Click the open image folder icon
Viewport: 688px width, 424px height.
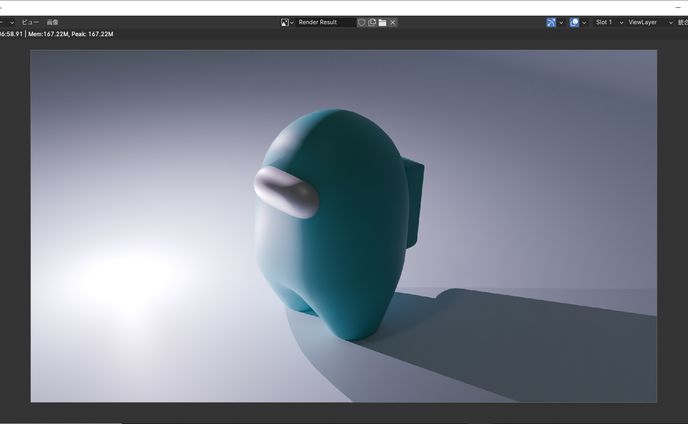[x=382, y=22]
